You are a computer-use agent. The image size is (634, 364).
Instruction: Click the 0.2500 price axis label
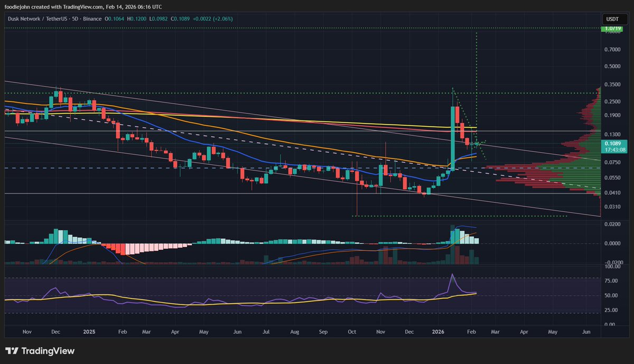coord(613,101)
